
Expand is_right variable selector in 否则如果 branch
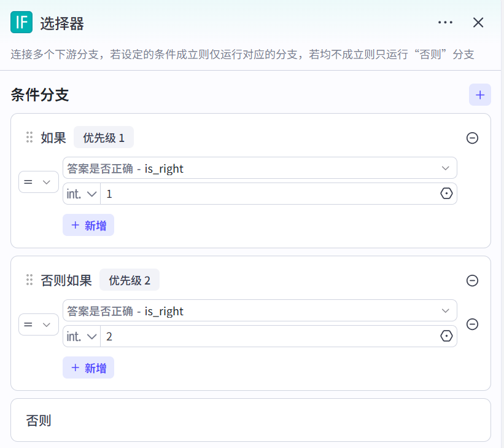point(444,311)
